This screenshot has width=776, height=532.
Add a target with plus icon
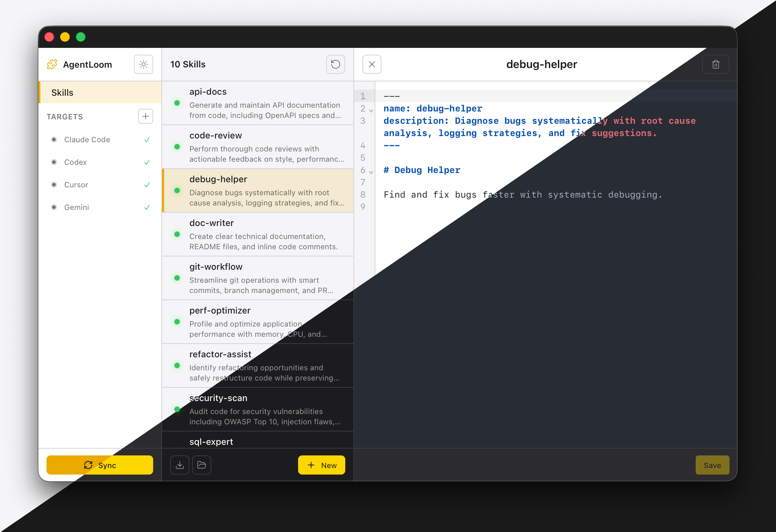pos(146,116)
